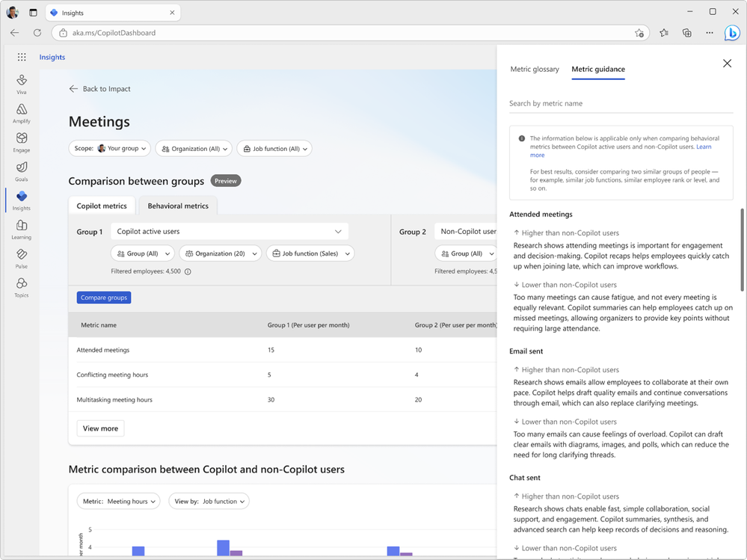
Task: Open Job function (All) filter dropdown
Action: point(274,149)
